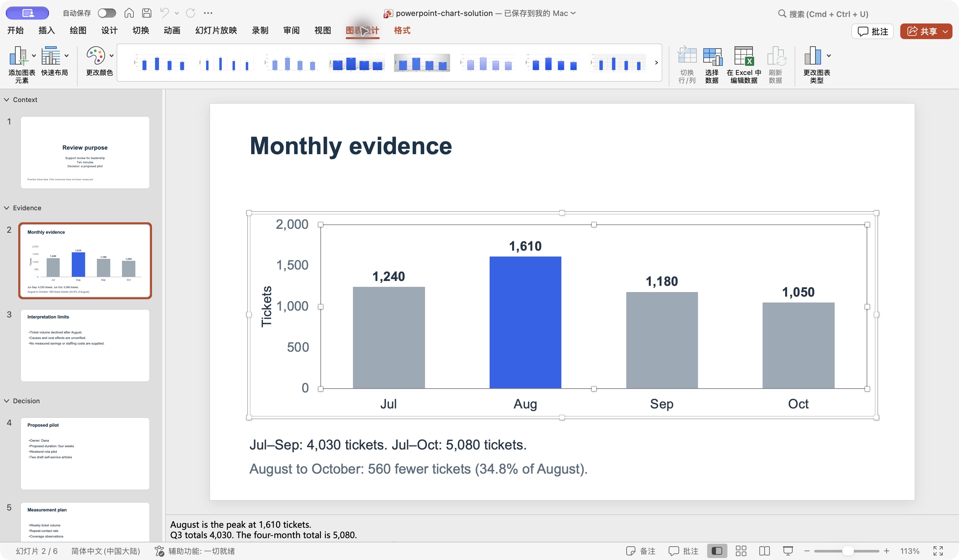Image resolution: width=959 pixels, height=560 pixels.
Task: Collapse the Evidence section
Action: (x=7, y=208)
